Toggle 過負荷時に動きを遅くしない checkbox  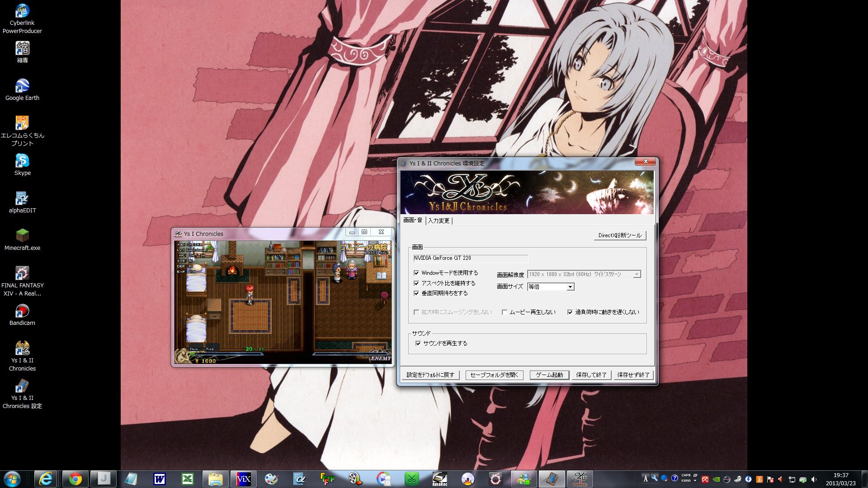tap(570, 312)
